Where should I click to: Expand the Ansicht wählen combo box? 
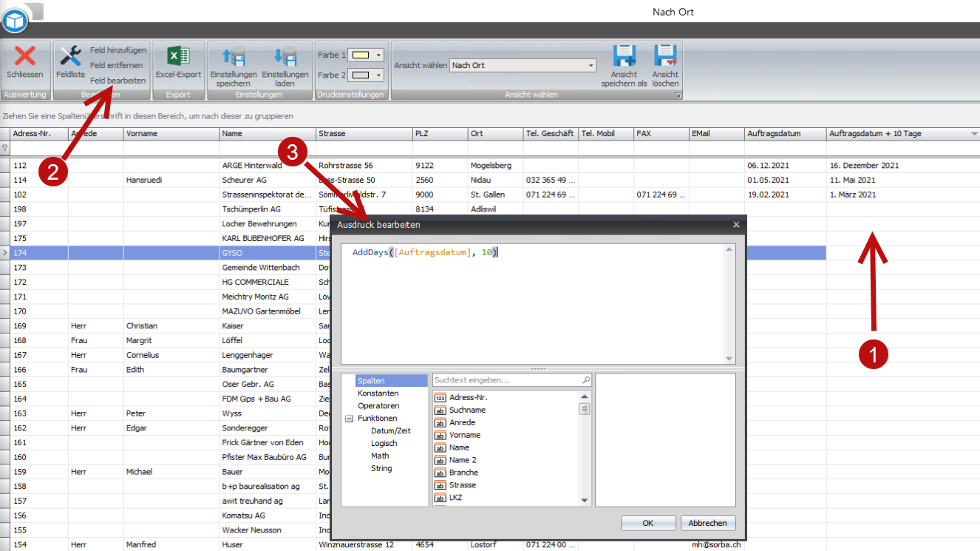coord(591,66)
